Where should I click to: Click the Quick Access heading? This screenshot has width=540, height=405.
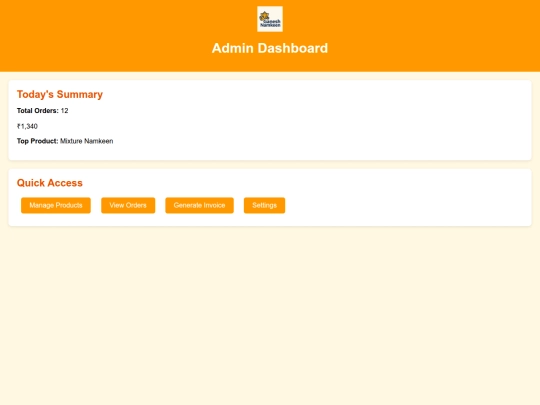50,183
